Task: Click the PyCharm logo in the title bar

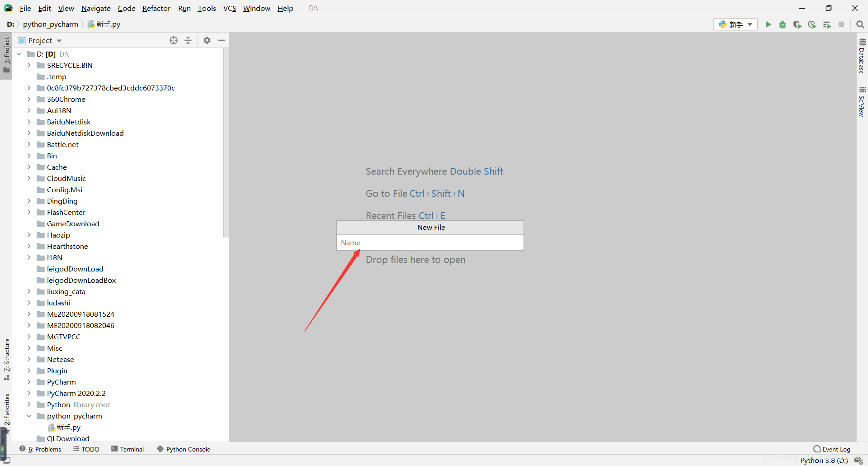Action: click(x=8, y=8)
